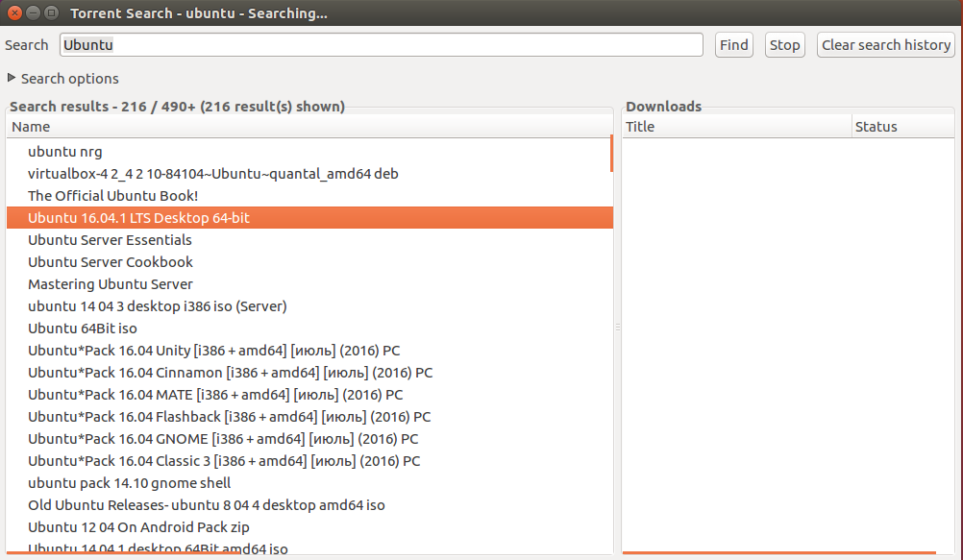963x560 pixels.
Task: Select The Official Ubuntu Book! result
Action: click(x=112, y=196)
